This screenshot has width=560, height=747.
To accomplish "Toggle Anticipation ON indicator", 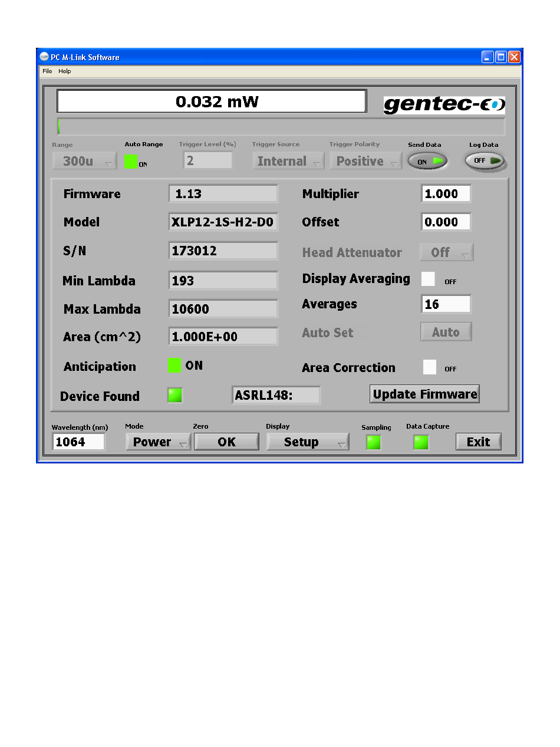I will point(175,366).
